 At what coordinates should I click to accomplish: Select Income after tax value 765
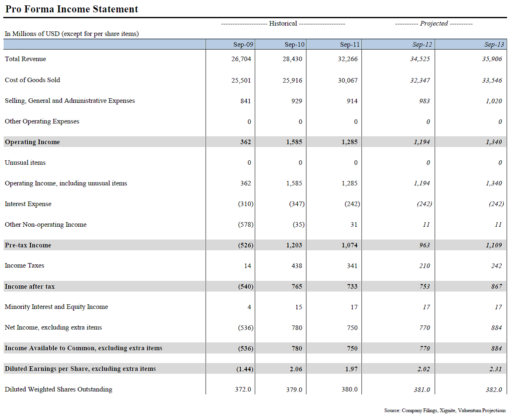click(297, 287)
